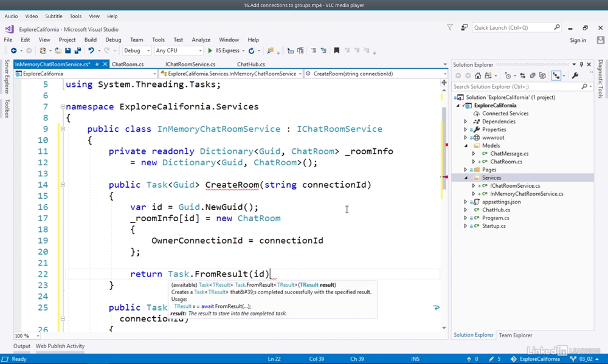Click the notifications filter funnel icon
608x364 pixels.
point(450,27)
